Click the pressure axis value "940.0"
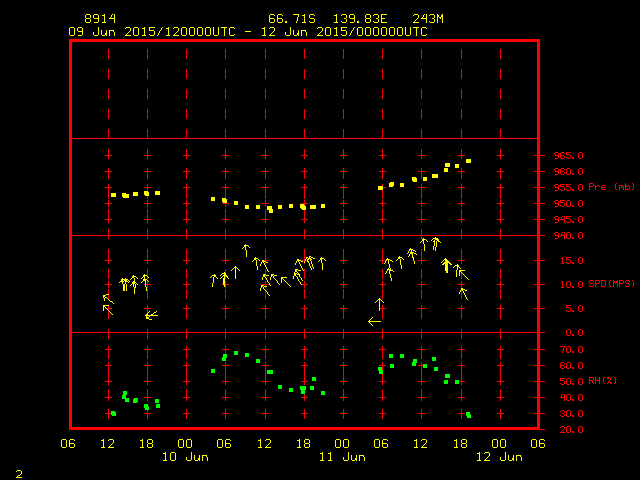The height and width of the screenshot is (480, 640). pyautogui.click(x=569, y=236)
